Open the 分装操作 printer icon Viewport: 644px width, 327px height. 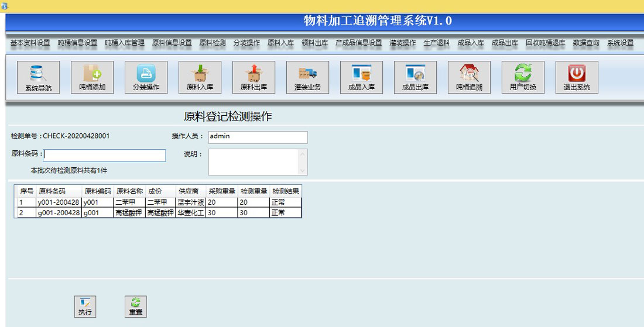[x=146, y=77]
